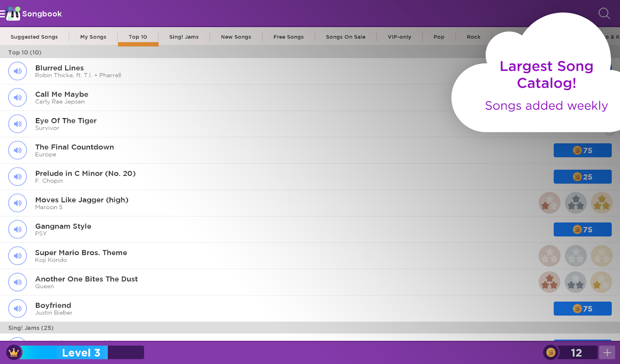The width and height of the screenshot is (620, 364).
Task: Open the search magnifier
Action: [604, 13]
